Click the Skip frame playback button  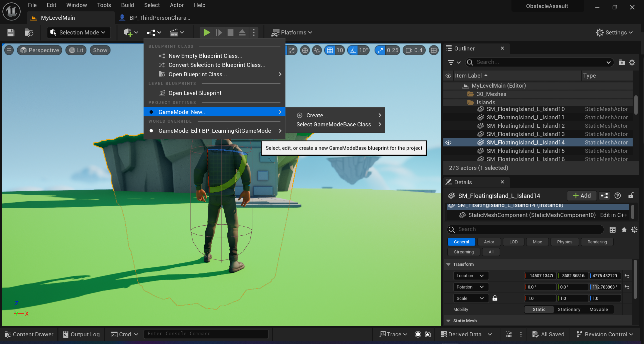pos(219,32)
